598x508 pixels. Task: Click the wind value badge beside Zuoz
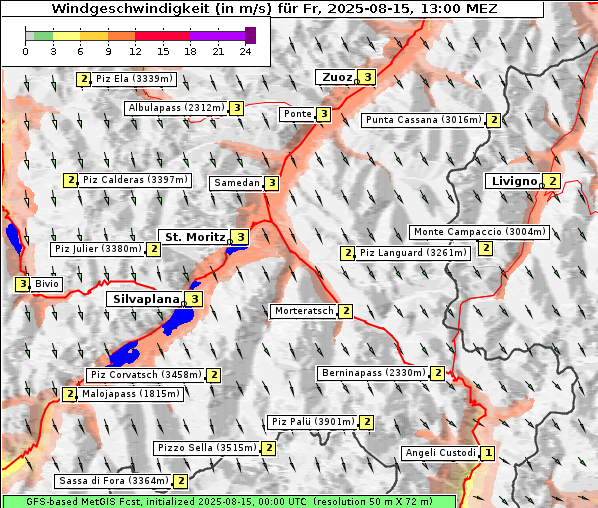click(367, 77)
